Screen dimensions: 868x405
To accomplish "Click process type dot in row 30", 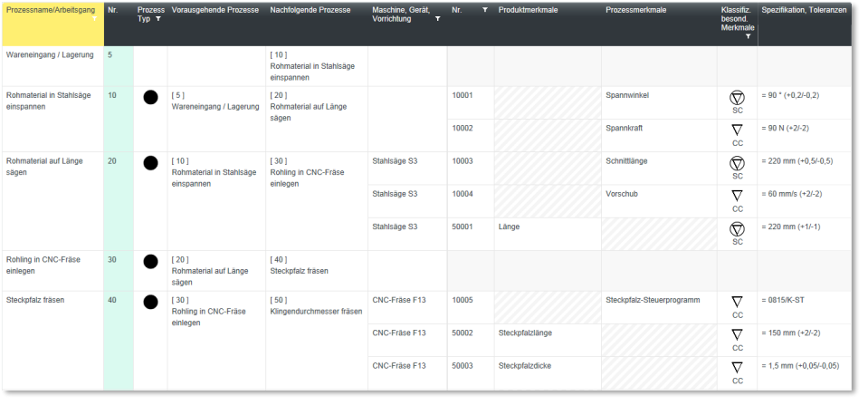I will pos(150,262).
